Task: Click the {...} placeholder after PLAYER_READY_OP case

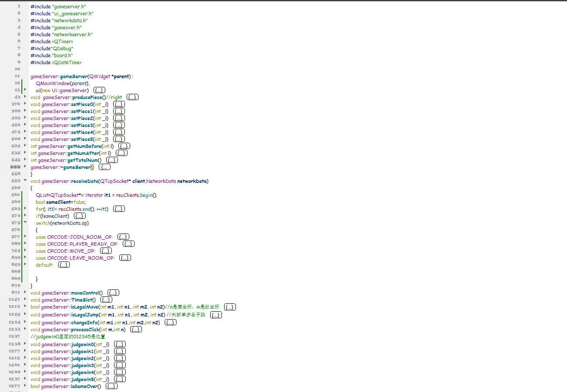Action: click(x=128, y=244)
